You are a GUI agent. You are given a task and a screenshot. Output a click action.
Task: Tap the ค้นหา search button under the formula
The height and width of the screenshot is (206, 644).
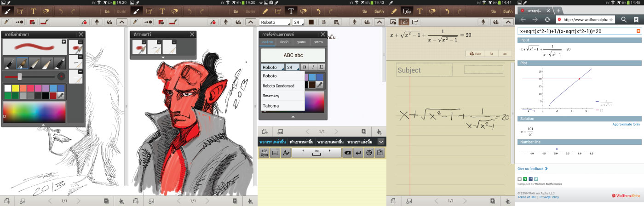click(475, 54)
